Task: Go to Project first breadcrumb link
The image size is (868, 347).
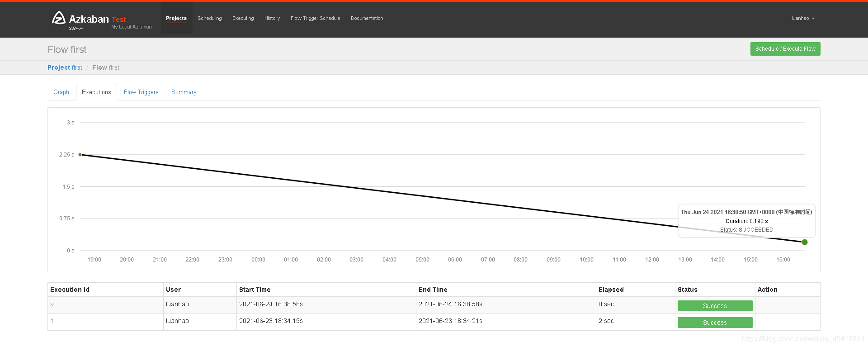Action: 65,67
